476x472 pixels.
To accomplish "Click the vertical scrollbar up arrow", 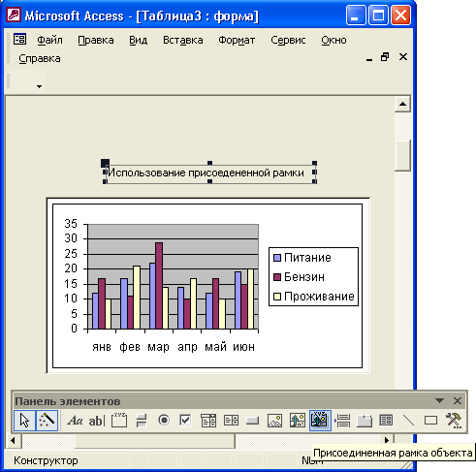I will click(x=402, y=104).
